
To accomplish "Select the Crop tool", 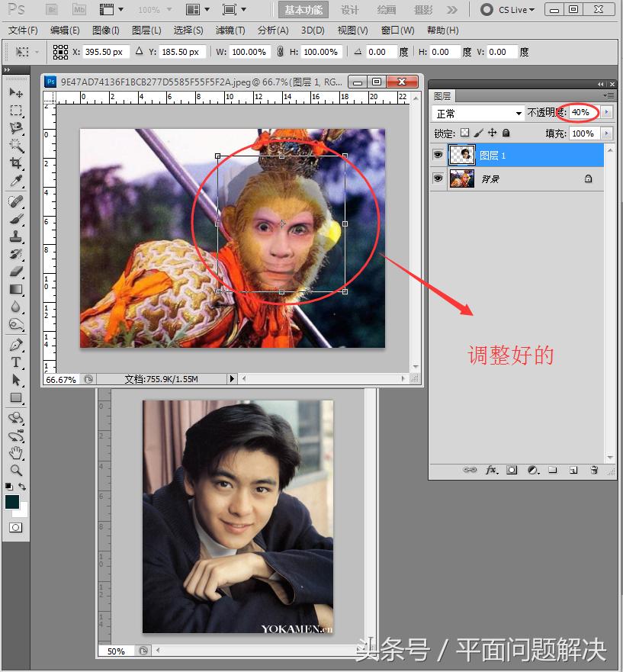I will click(x=16, y=164).
